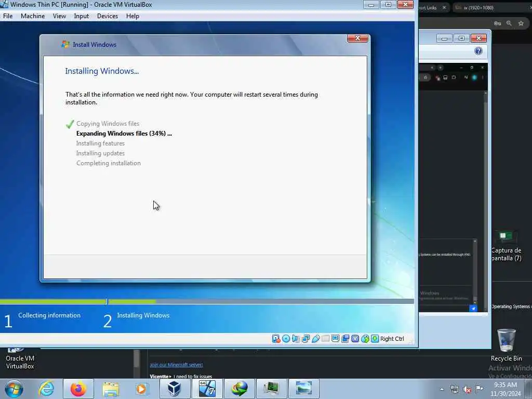
Task: Open the Devices menu in VirtualBox
Action: click(108, 16)
